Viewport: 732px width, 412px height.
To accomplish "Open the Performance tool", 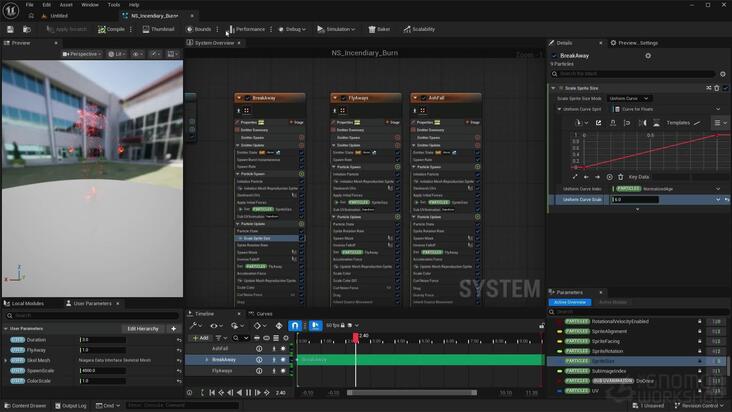I will coord(246,29).
